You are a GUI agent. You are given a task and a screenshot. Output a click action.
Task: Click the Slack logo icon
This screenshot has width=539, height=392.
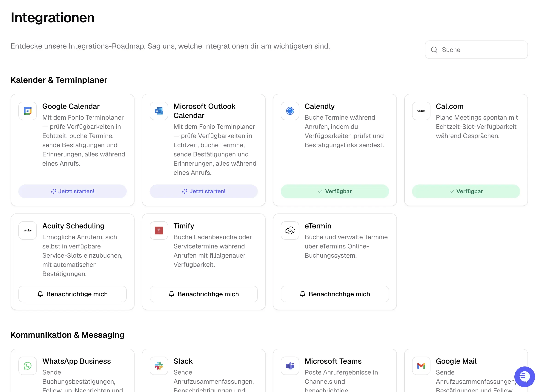pos(159,366)
